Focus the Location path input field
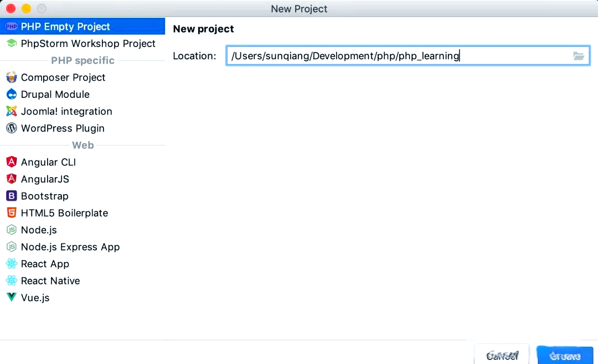598x364 pixels. click(408, 56)
